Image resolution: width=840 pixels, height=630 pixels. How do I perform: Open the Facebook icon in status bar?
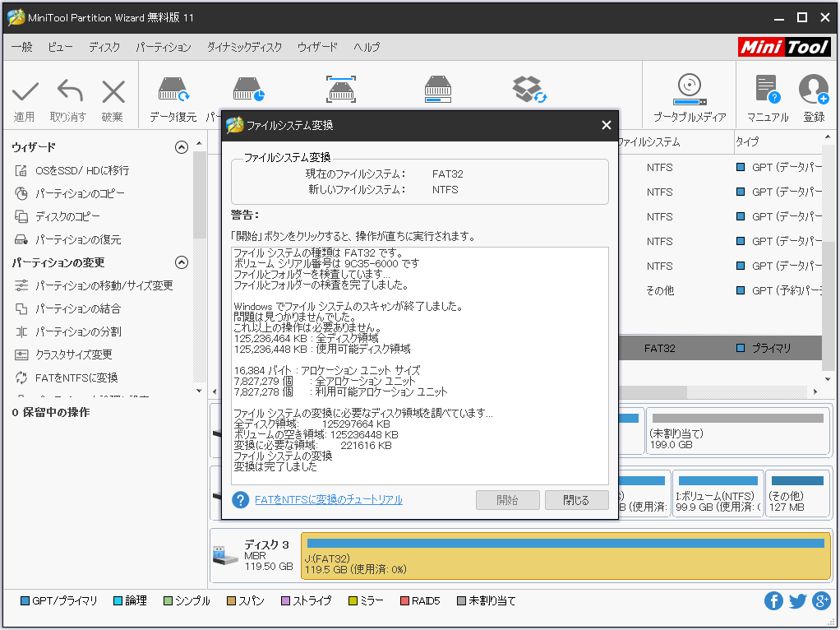[773, 601]
